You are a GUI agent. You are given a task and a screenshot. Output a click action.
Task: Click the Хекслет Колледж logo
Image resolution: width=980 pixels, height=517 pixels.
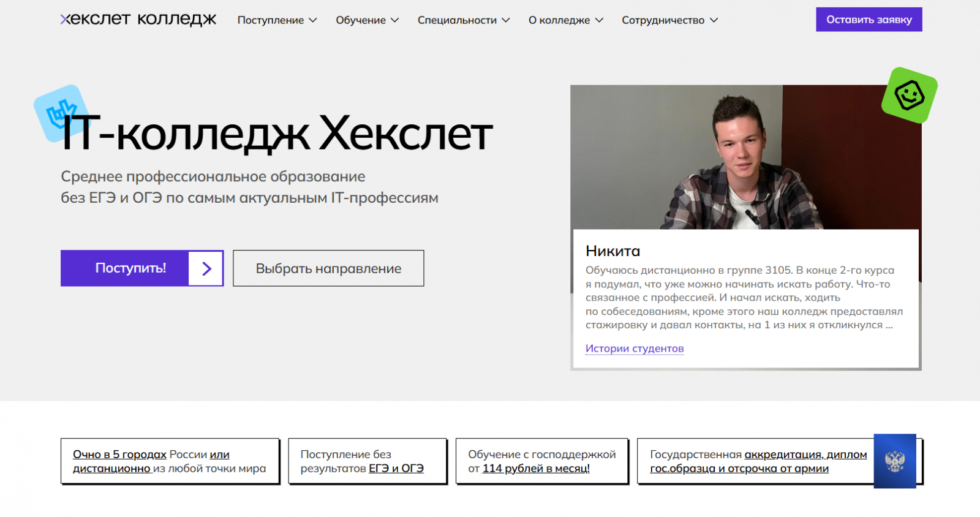(x=138, y=20)
